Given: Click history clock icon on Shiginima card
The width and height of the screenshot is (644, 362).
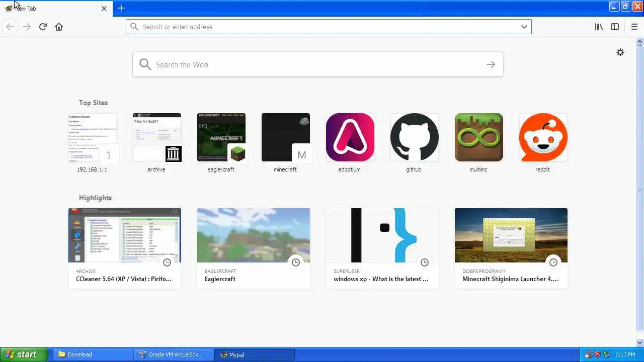Looking at the screenshot, I should (x=553, y=262).
